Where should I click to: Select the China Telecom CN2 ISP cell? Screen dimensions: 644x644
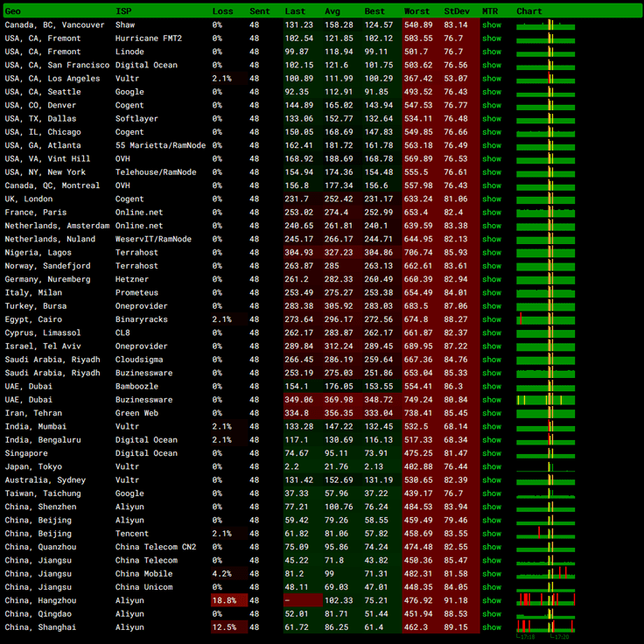(156, 547)
